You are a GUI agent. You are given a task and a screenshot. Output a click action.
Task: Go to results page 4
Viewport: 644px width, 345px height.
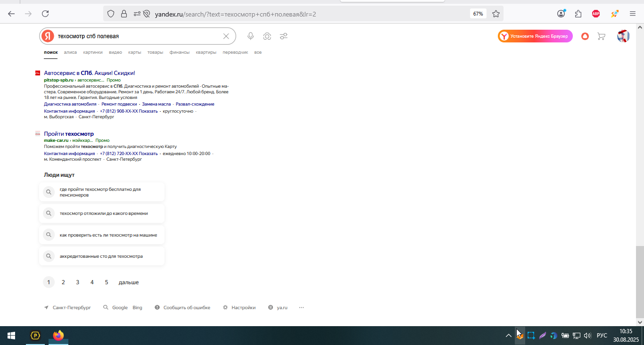tap(92, 282)
